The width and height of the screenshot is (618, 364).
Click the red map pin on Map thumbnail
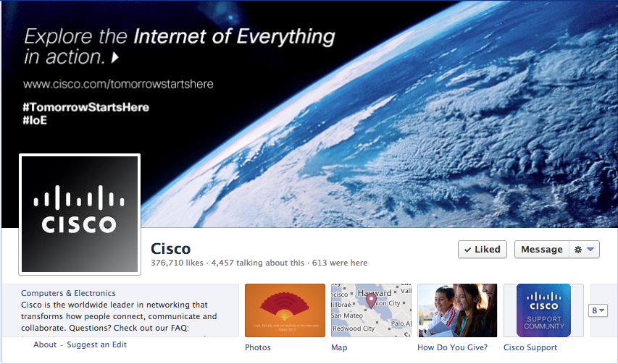pyautogui.click(x=371, y=301)
